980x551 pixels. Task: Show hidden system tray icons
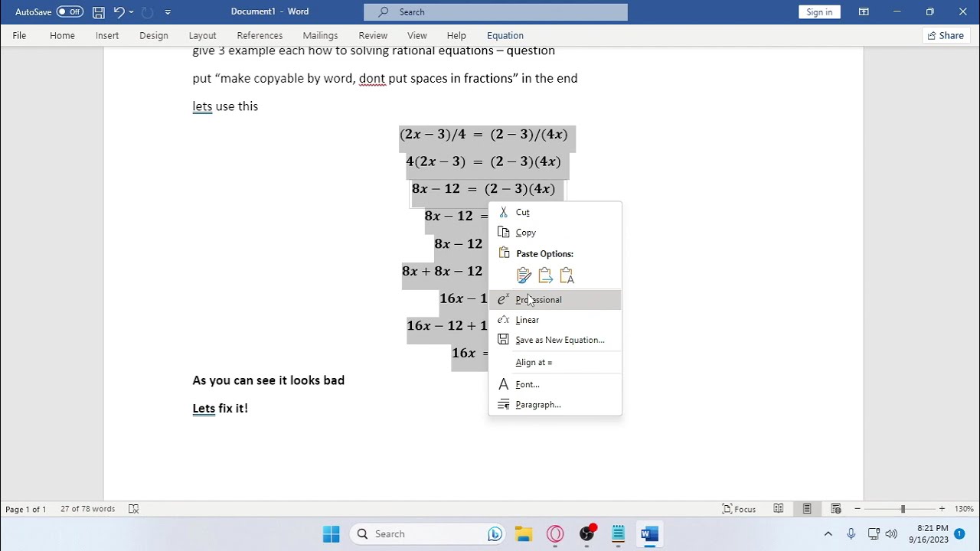[x=828, y=534]
